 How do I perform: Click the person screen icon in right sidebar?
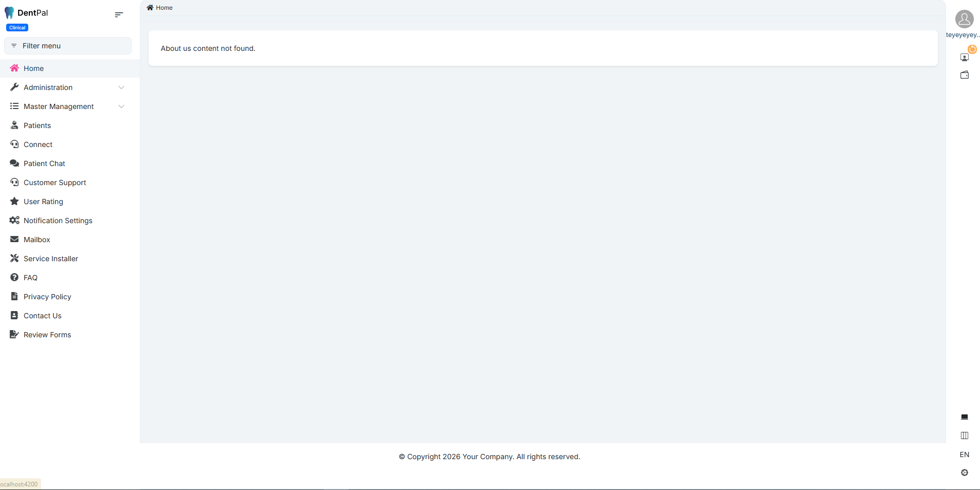(964, 58)
